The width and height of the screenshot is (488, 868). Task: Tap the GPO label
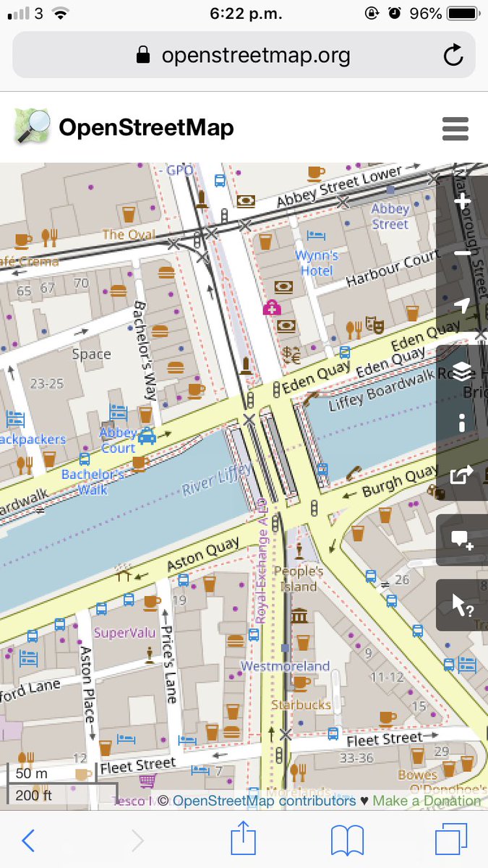tap(180, 170)
